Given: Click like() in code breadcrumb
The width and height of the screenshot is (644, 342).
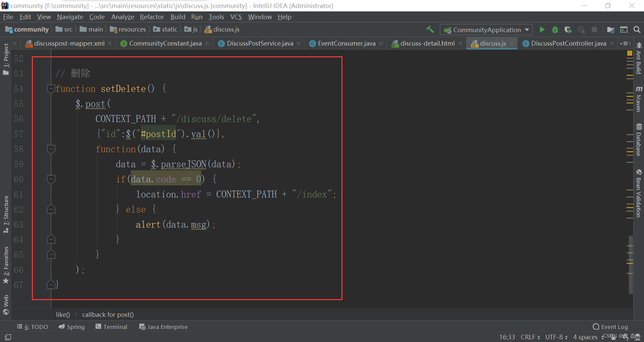Looking at the screenshot, I should pyautogui.click(x=63, y=315).
